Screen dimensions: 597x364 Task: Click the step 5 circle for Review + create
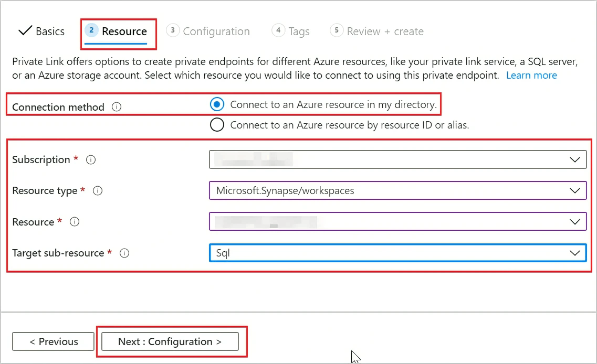click(336, 30)
